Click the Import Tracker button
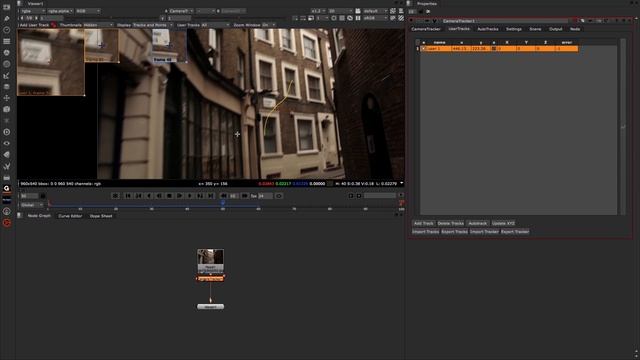The height and width of the screenshot is (360, 640). [x=484, y=231]
